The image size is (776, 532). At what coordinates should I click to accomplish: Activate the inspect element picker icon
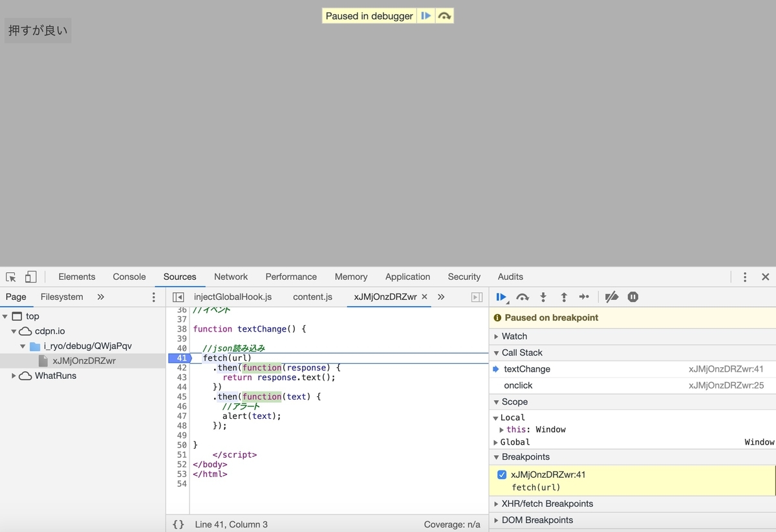pyautogui.click(x=11, y=277)
